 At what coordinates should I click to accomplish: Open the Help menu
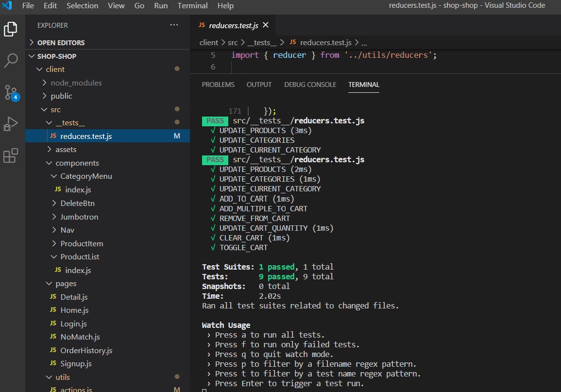(x=225, y=6)
